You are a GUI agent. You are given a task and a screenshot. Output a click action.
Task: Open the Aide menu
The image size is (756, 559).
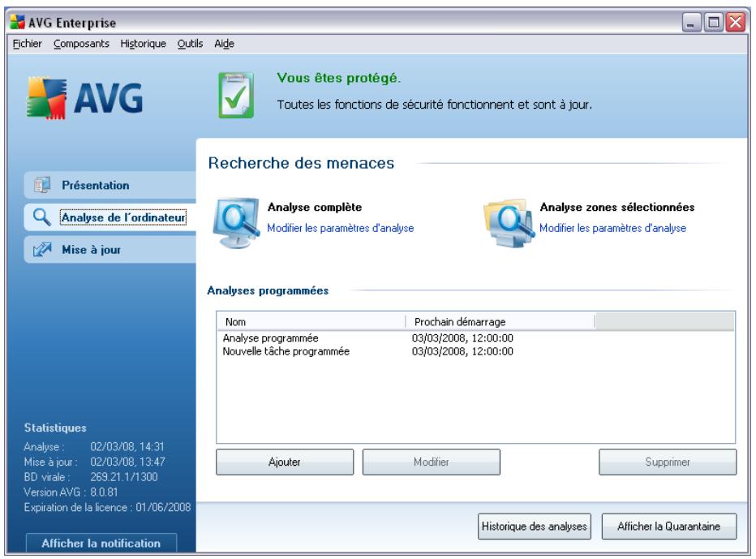pos(224,44)
